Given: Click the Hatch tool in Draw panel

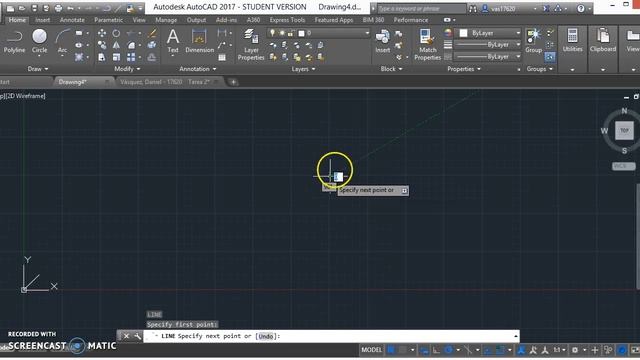Looking at the screenshot, I should pos(79,57).
